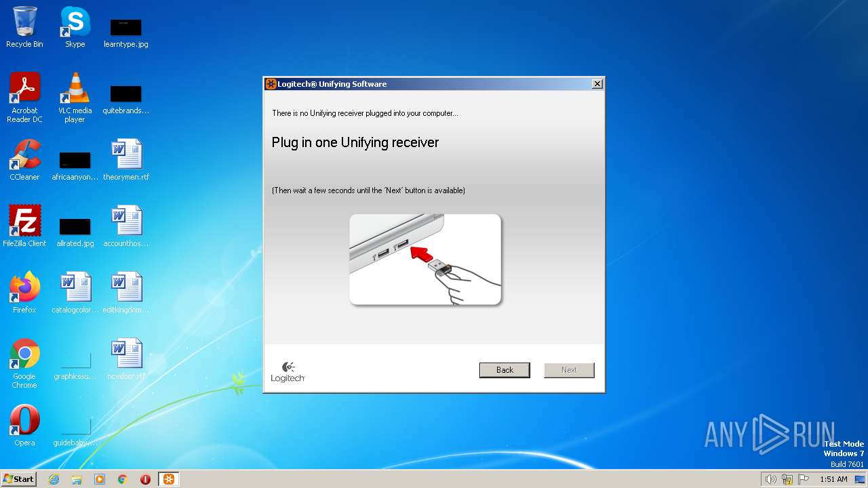
Task: Select the Opera desktop shortcut
Action: 24,425
